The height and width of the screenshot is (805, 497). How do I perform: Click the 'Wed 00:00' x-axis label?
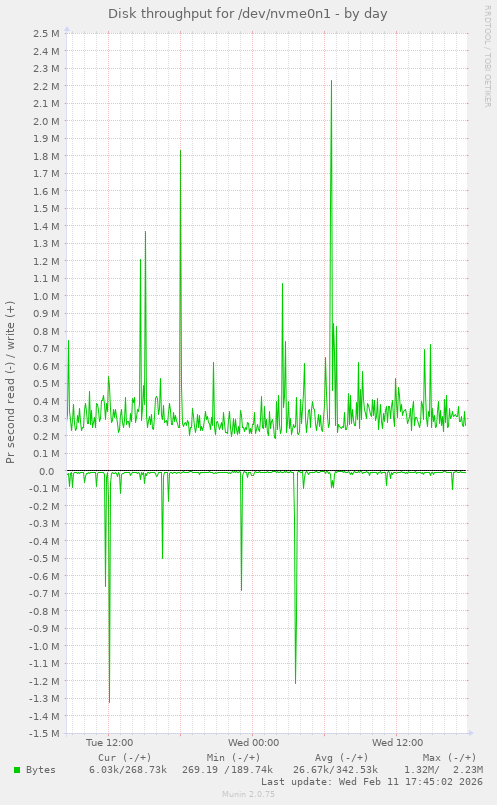pos(254,742)
